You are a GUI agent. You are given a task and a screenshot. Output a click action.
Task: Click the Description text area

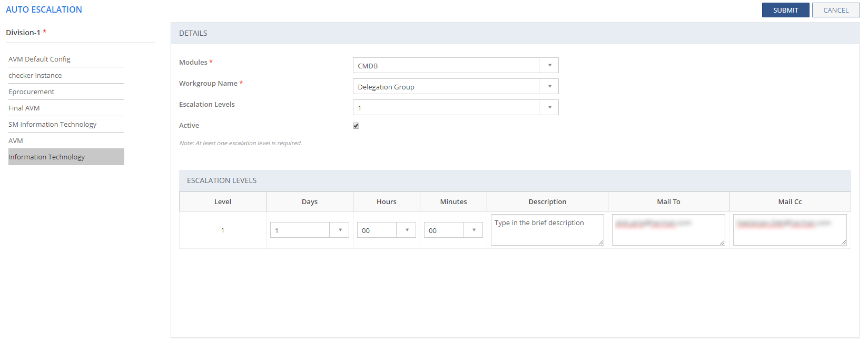[547, 230]
